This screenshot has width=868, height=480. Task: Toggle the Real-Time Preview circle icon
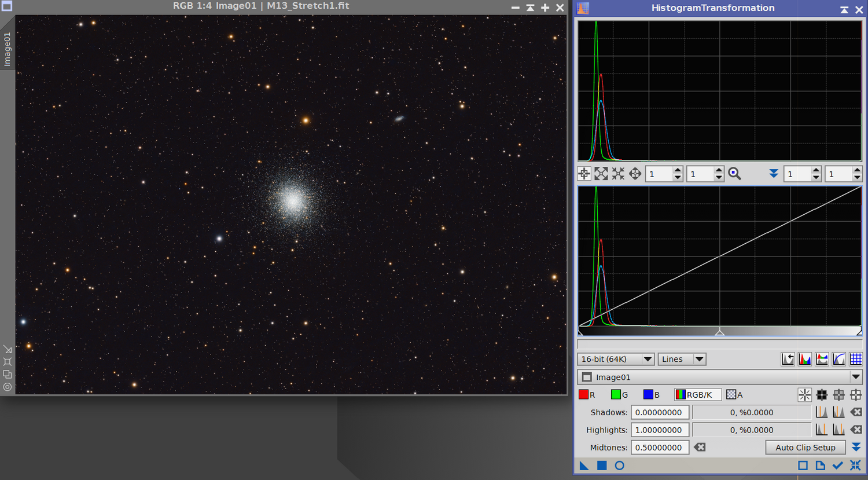pyautogui.click(x=619, y=466)
